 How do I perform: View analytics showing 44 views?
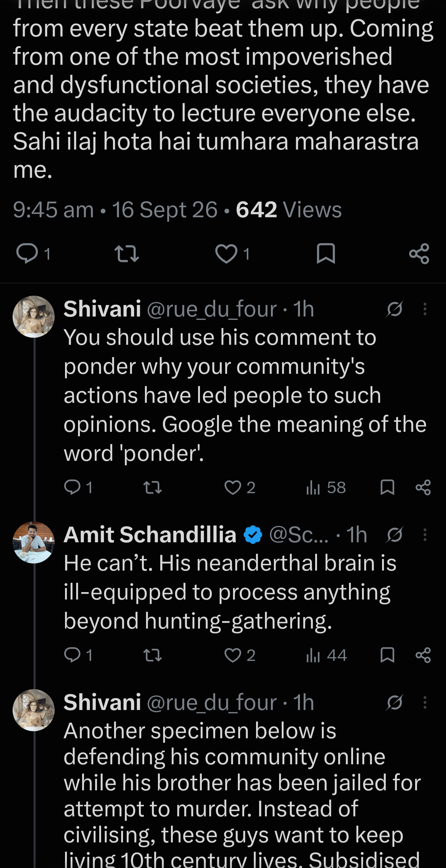coord(326,655)
